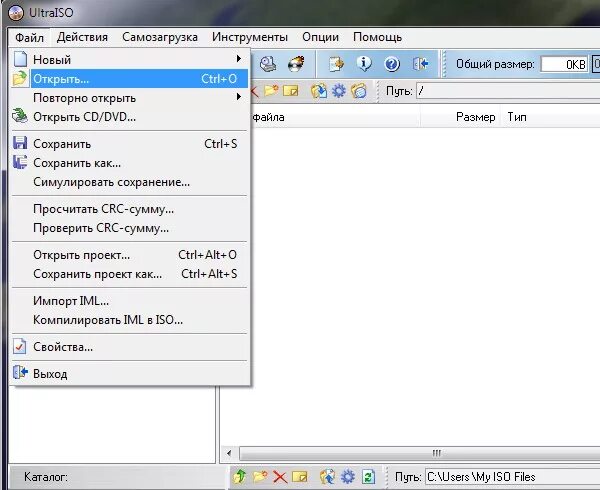Open the Действия menu

click(82, 37)
